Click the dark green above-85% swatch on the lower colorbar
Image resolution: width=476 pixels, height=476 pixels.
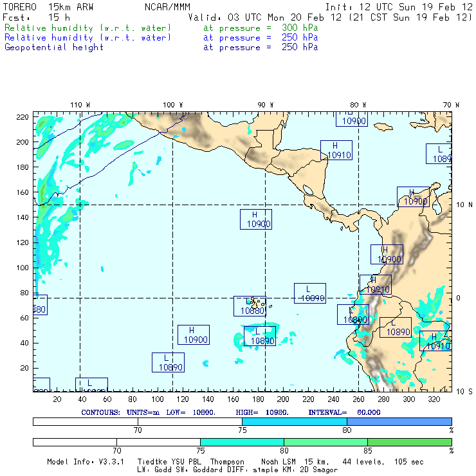coord(410,442)
